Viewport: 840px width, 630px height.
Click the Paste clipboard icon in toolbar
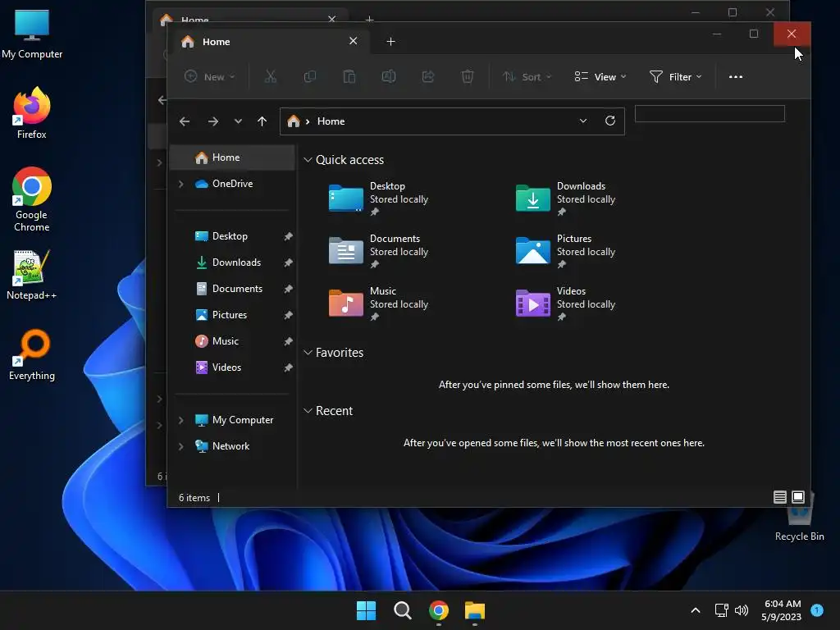(x=349, y=76)
